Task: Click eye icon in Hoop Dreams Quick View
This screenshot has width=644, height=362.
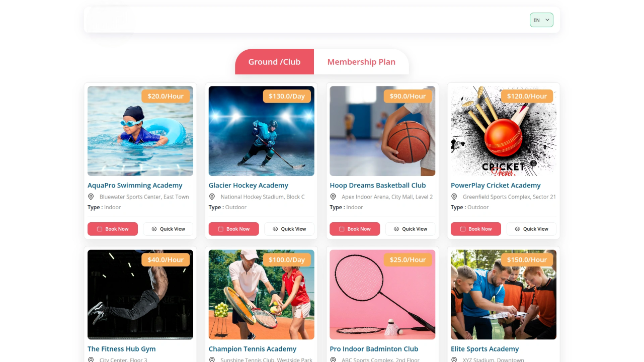Action: (396, 229)
